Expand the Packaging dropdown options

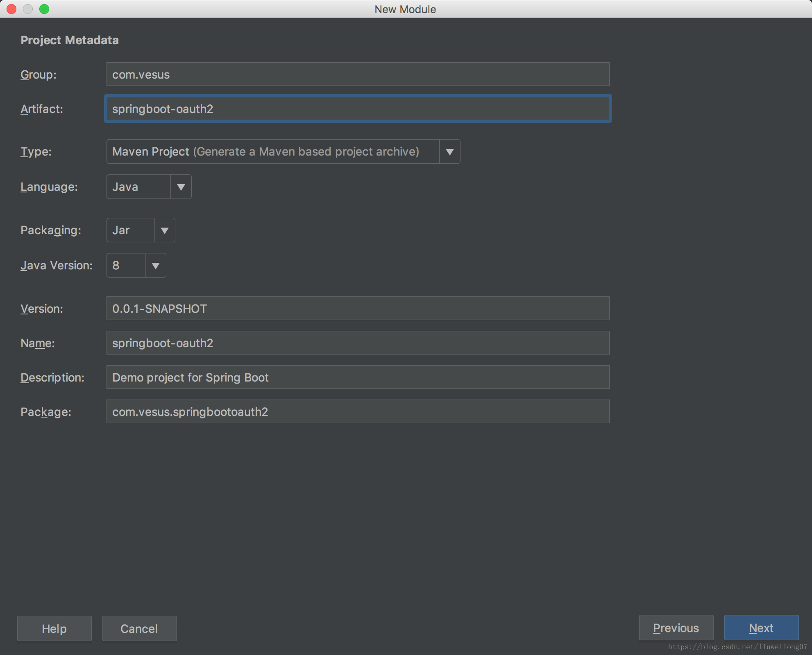[x=163, y=230]
